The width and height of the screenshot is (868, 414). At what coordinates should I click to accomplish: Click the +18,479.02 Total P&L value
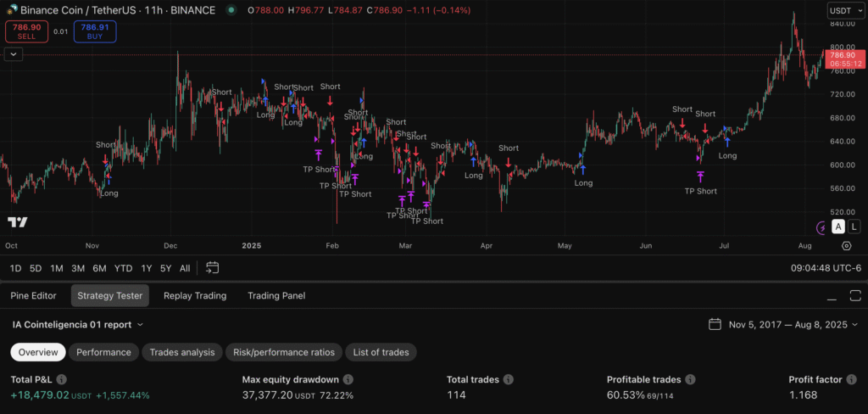pyautogui.click(x=40, y=395)
